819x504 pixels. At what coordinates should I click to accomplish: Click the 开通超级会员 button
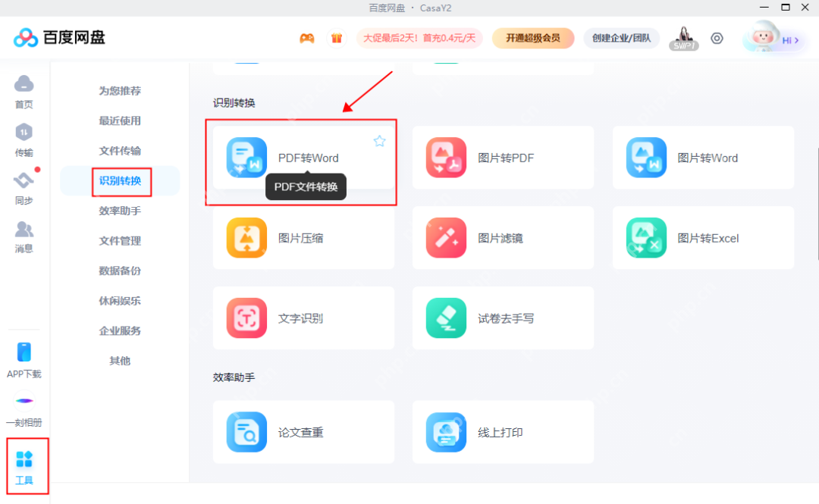coord(533,37)
